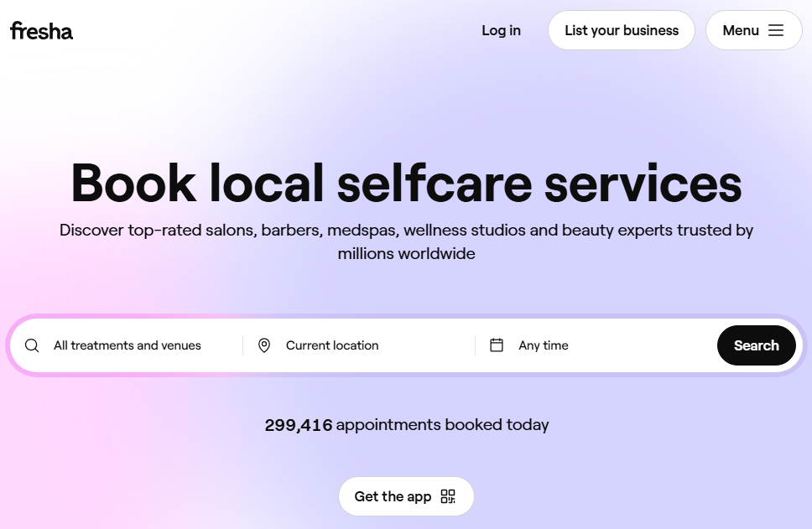Screen dimensions: 812x529
Task: Focus the All treatments and venues field
Action: click(x=128, y=345)
